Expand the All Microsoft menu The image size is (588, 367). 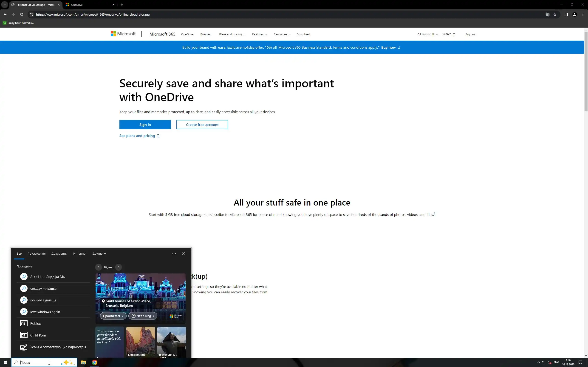pyautogui.click(x=427, y=34)
